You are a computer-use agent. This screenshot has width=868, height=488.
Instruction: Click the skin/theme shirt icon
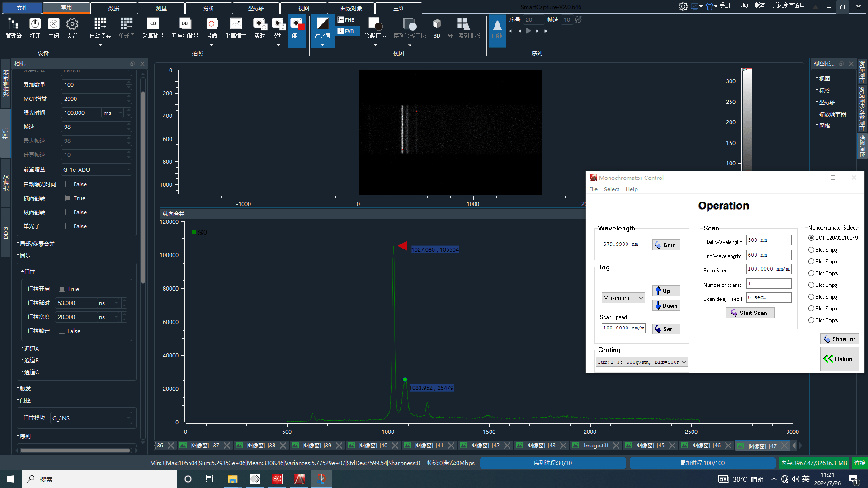point(709,6)
